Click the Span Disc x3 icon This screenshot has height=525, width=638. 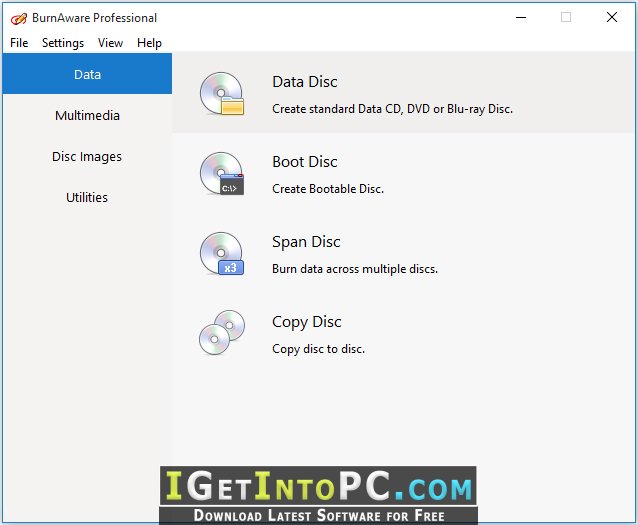(x=222, y=254)
